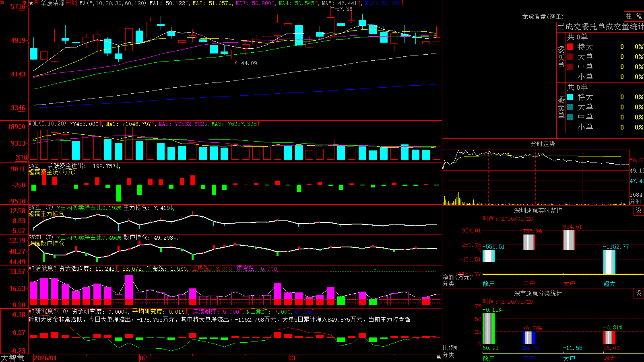The width and height of the screenshot is (644, 362).
Task: Click the teal 大单 sell-order swatch
Action: point(570,107)
